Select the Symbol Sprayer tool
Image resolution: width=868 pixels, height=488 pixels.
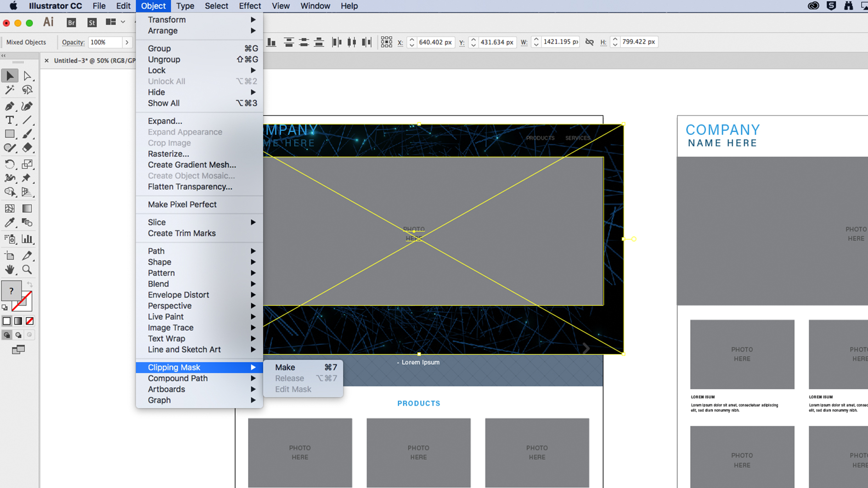pos(10,239)
